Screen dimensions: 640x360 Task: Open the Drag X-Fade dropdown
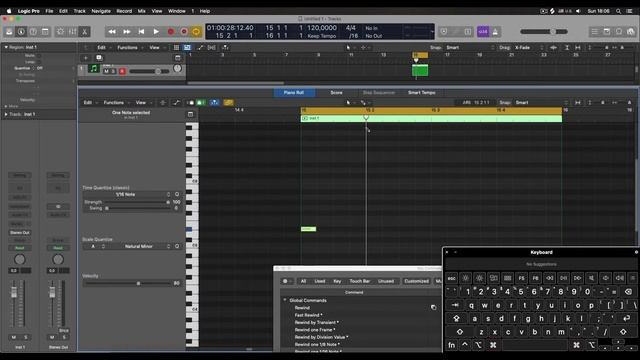[x=529, y=47]
